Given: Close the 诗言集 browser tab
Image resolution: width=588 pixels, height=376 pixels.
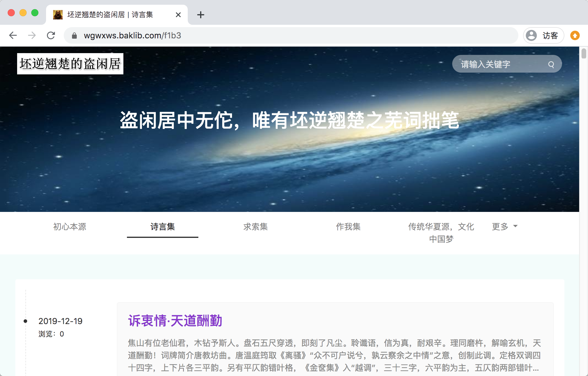Looking at the screenshot, I should [178, 15].
